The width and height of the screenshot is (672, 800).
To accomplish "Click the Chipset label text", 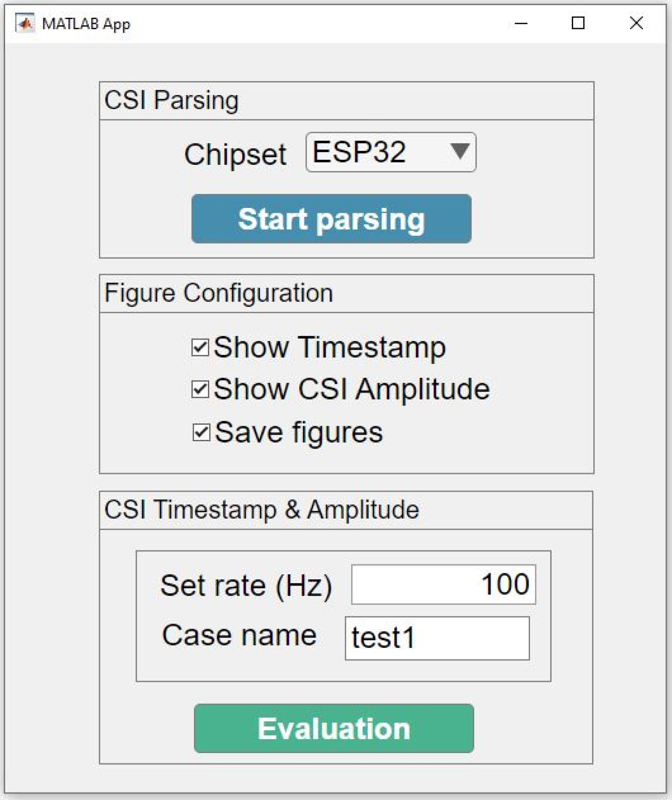I will (235, 154).
